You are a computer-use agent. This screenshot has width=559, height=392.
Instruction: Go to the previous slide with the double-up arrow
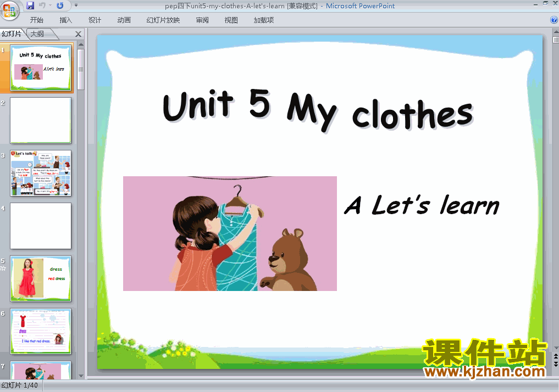556,356
